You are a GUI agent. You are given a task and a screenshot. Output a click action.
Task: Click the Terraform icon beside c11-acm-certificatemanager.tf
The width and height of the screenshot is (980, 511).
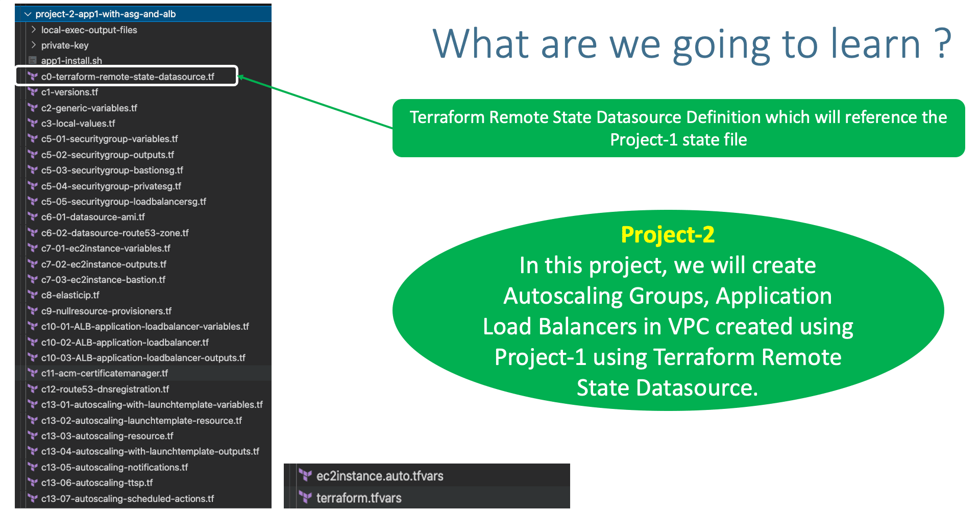33,373
